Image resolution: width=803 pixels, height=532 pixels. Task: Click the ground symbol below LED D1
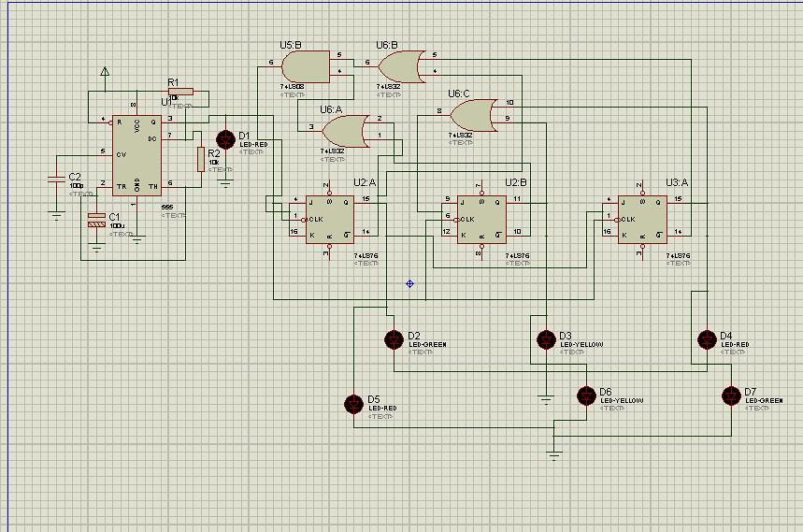pyautogui.click(x=225, y=183)
